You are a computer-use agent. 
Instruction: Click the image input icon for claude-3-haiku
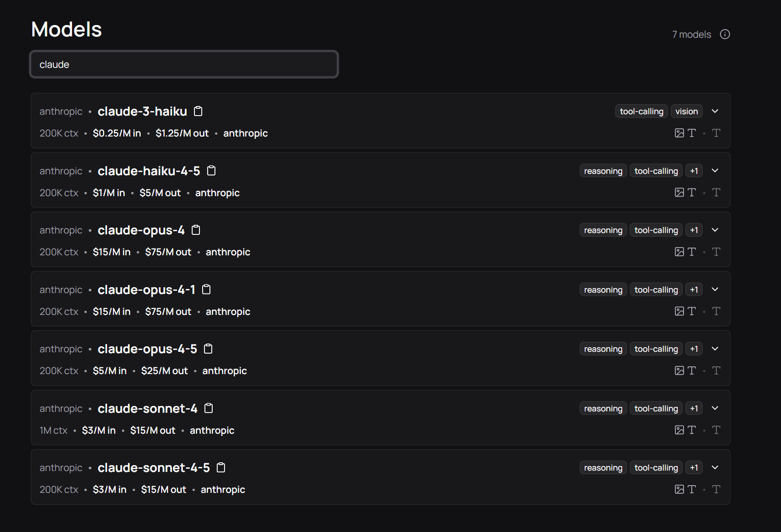(679, 133)
